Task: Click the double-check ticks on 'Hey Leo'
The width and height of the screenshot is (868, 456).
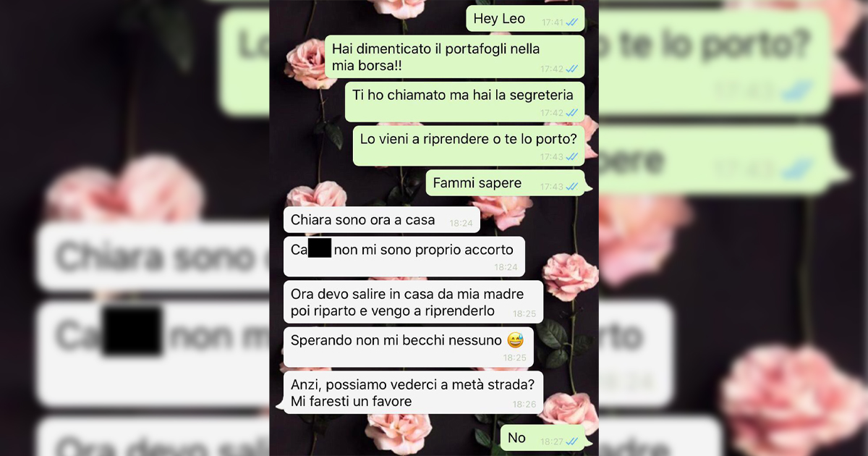Action: (x=572, y=22)
